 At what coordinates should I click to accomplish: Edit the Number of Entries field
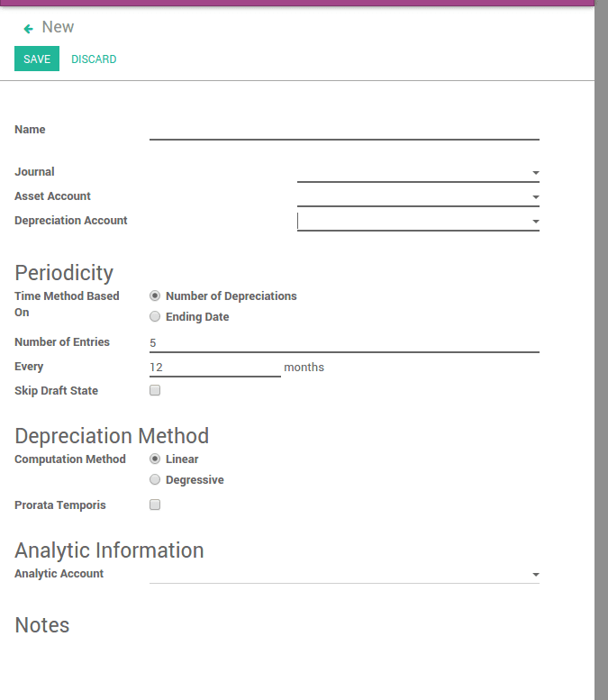coord(344,342)
